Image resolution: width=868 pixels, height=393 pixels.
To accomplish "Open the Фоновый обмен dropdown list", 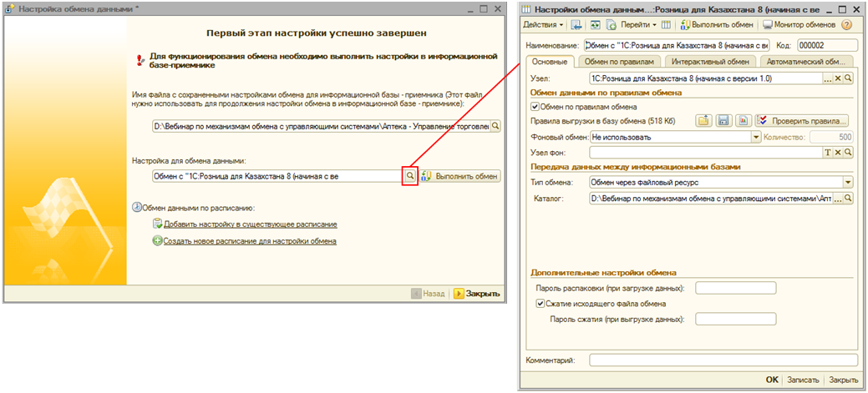I will pos(756,137).
